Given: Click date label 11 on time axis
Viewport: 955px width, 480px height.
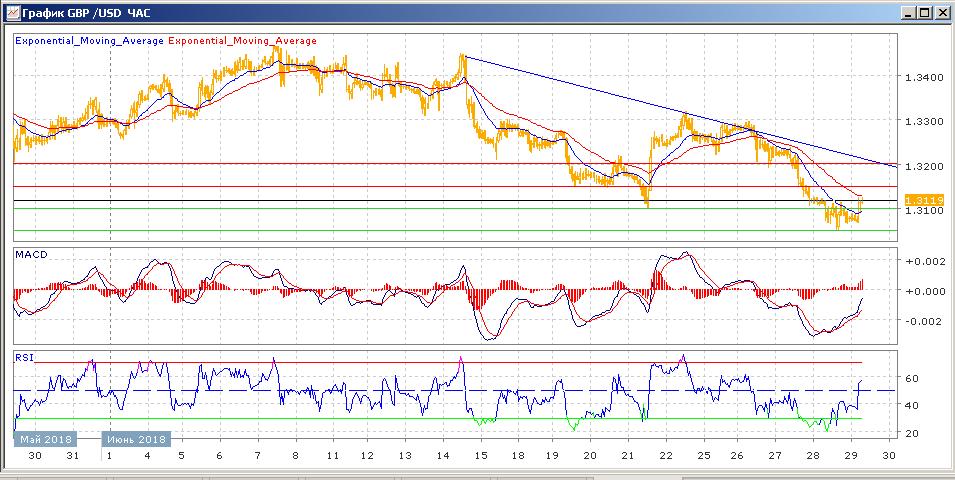Looking at the screenshot, I should click(333, 456).
